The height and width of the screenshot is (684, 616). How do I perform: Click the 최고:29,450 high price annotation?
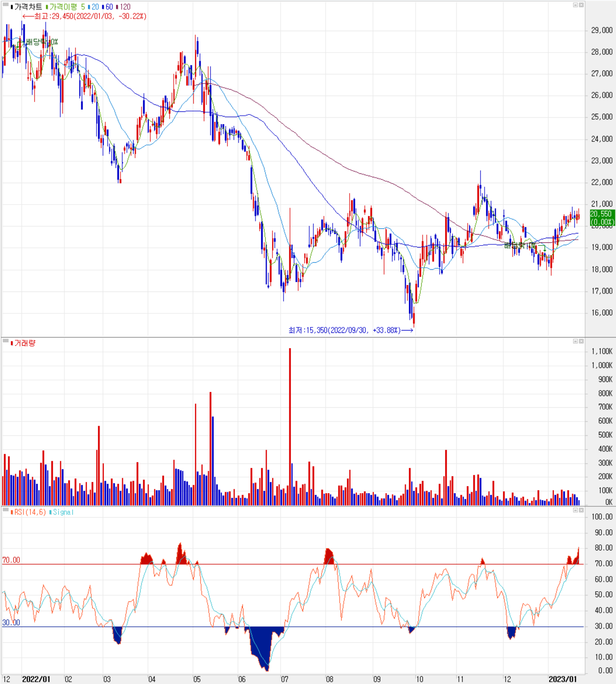pyautogui.click(x=85, y=16)
